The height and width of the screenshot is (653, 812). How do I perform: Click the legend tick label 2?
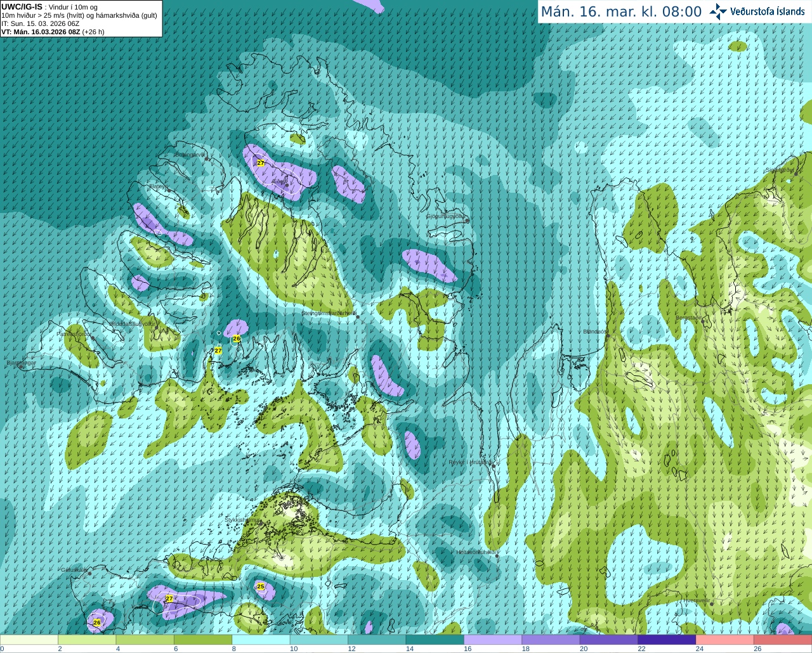point(60,649)
